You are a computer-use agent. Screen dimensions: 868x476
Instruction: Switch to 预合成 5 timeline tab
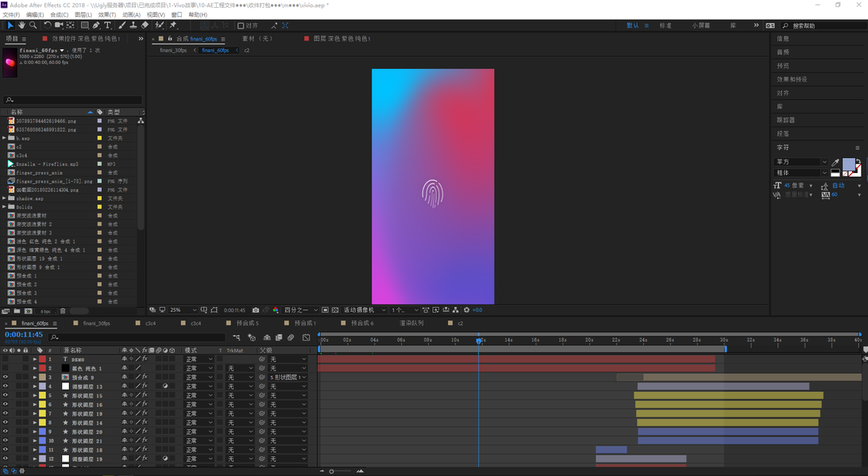point(247,324)
